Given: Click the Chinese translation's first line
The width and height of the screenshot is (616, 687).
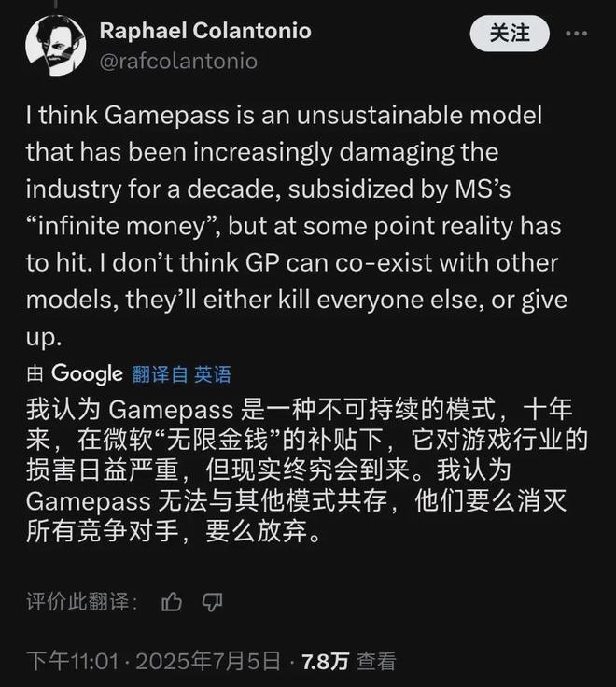Looking at the screenshot, I should [300, 409].
